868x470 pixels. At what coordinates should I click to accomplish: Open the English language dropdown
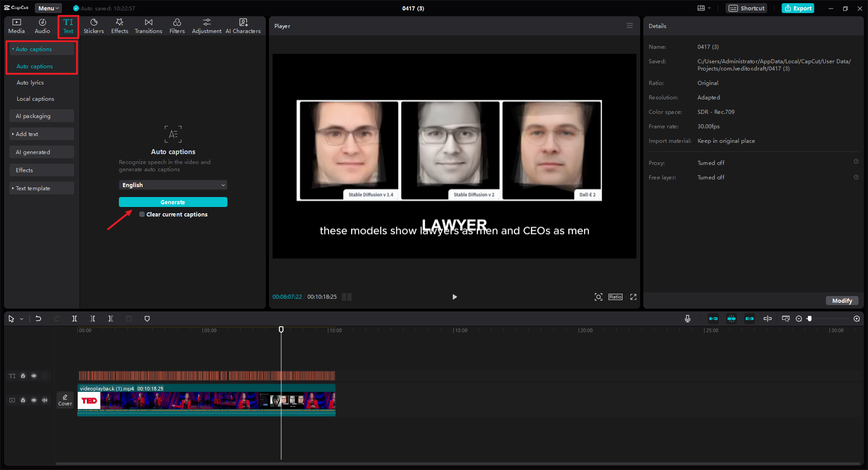coord(173,185)
